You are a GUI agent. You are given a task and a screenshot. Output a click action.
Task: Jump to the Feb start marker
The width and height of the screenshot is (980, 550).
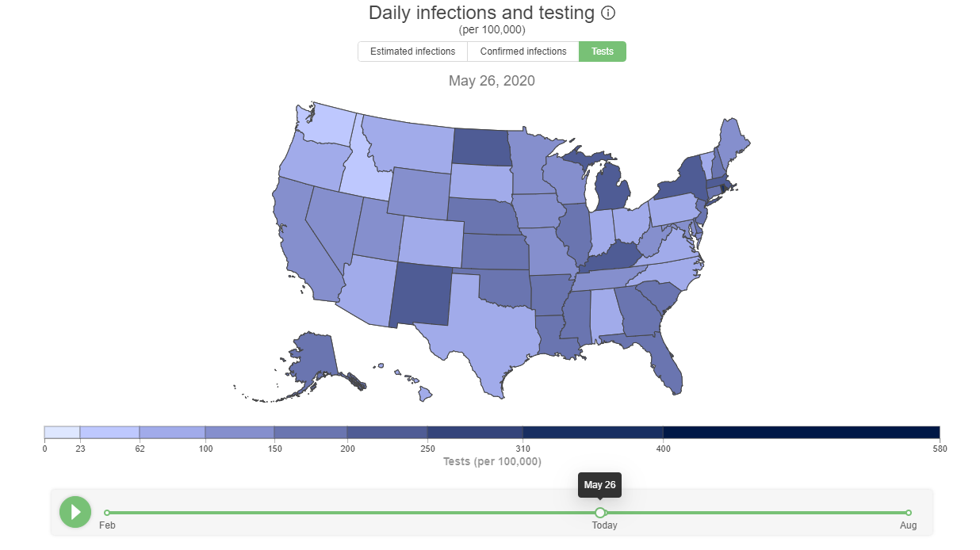tap(107, 513)
